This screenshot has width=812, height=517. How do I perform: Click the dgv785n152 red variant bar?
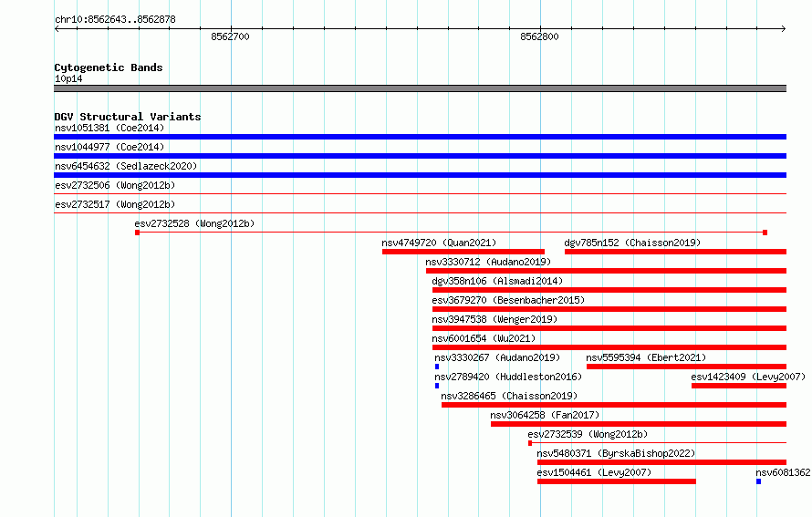tap(675, 252)
